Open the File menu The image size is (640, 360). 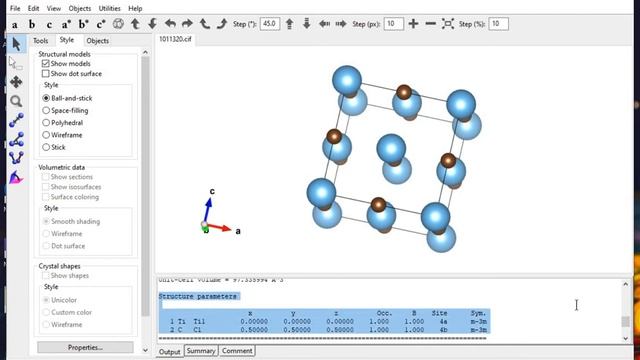click(15, 8)
